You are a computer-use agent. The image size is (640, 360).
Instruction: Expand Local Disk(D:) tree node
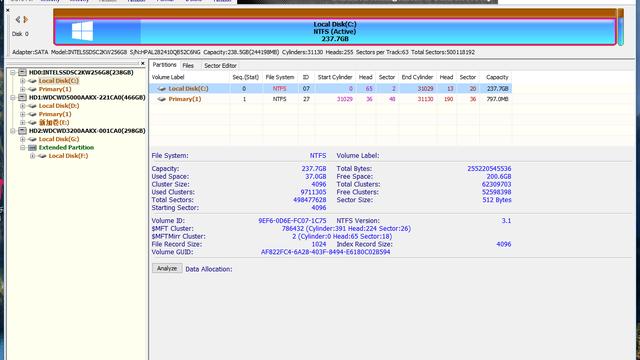click(22, 106)
